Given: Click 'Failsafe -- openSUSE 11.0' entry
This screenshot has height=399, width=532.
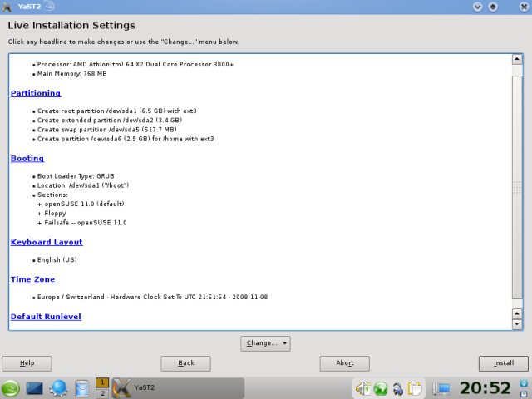Looking at the screenshot, I should click(86, 223).
